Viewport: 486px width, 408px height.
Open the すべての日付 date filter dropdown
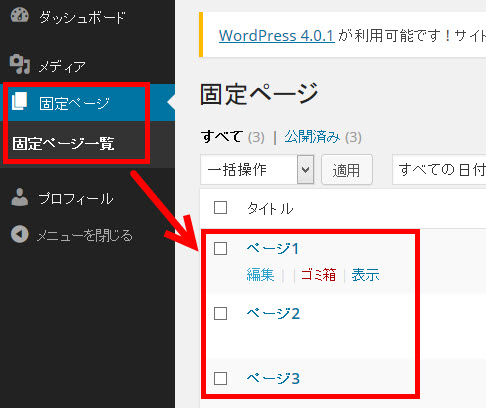(439, 169)
